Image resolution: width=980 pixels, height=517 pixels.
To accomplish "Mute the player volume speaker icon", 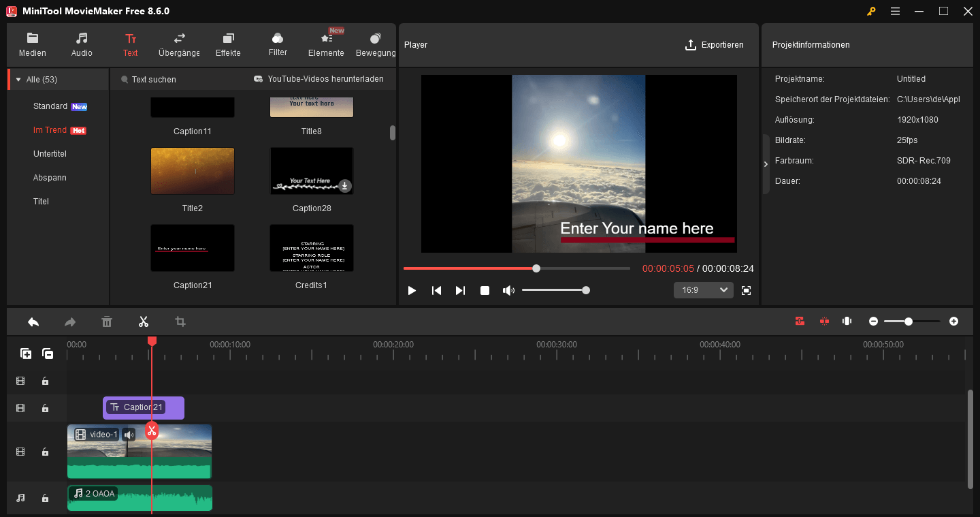I will tap(508, 290).
